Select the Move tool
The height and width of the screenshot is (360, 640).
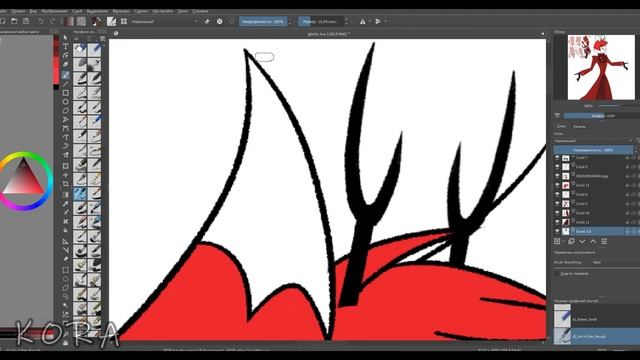(65, 175)
